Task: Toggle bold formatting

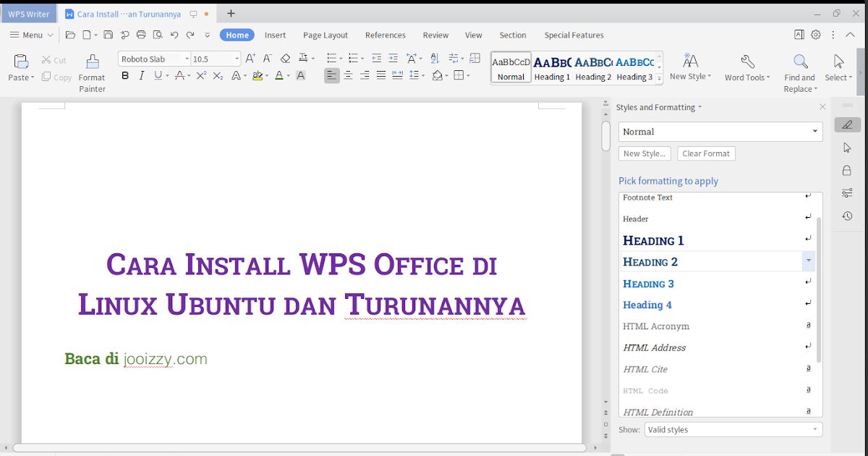Action: click(x=125, y=75)
